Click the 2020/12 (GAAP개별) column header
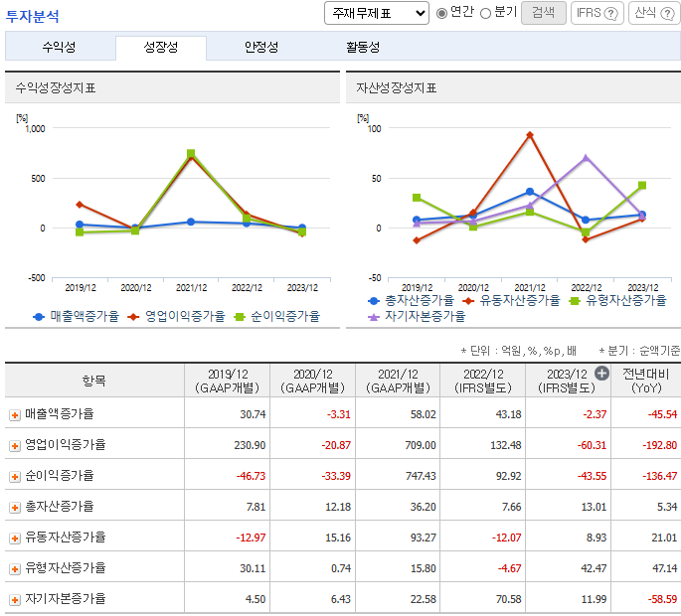The image size is (681, 616). (x=313, y=381)
